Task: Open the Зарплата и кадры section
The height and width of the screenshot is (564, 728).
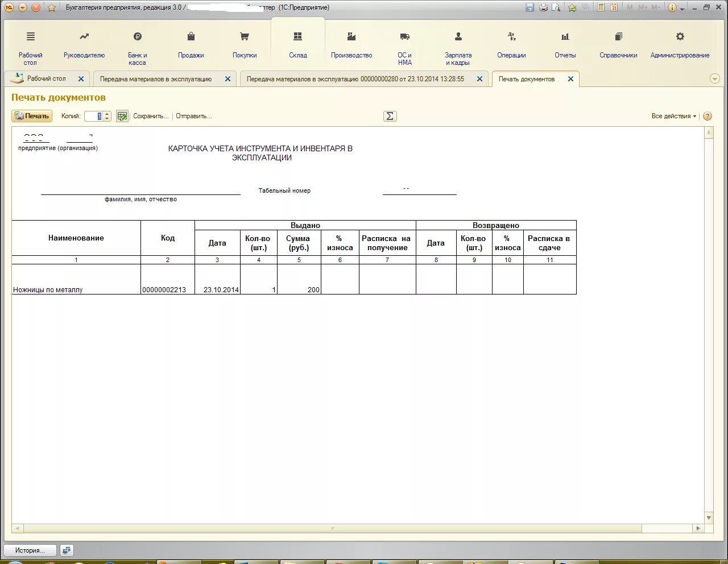Action: point(458,48)
